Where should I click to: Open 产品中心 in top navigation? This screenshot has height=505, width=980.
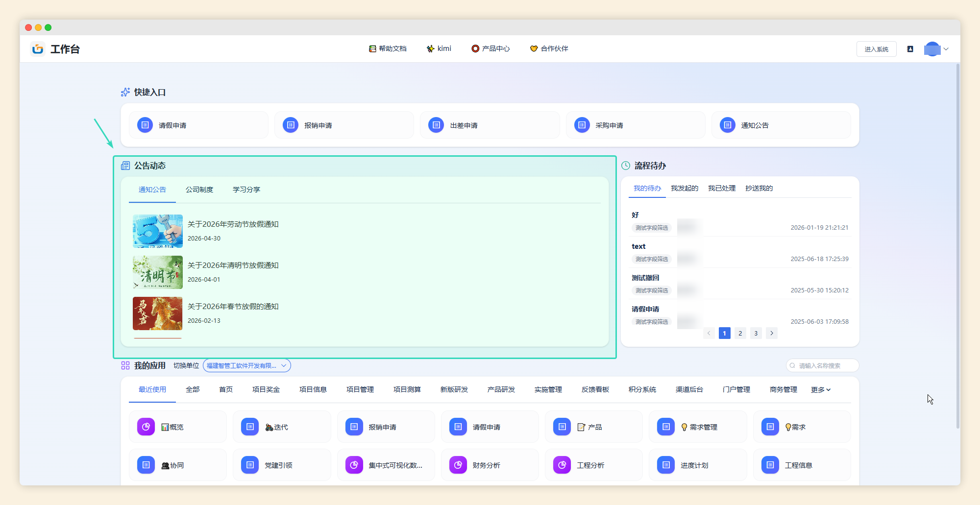point(490,48)
